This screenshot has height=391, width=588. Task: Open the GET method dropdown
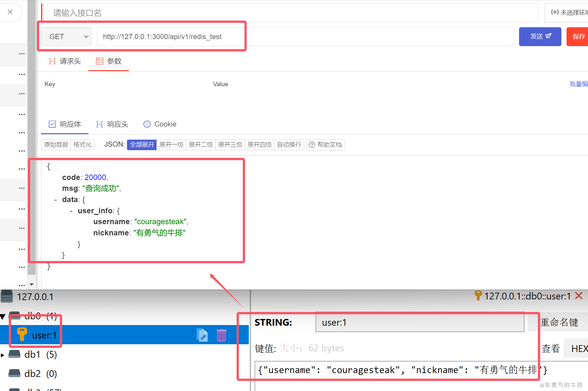click(66, 37)
